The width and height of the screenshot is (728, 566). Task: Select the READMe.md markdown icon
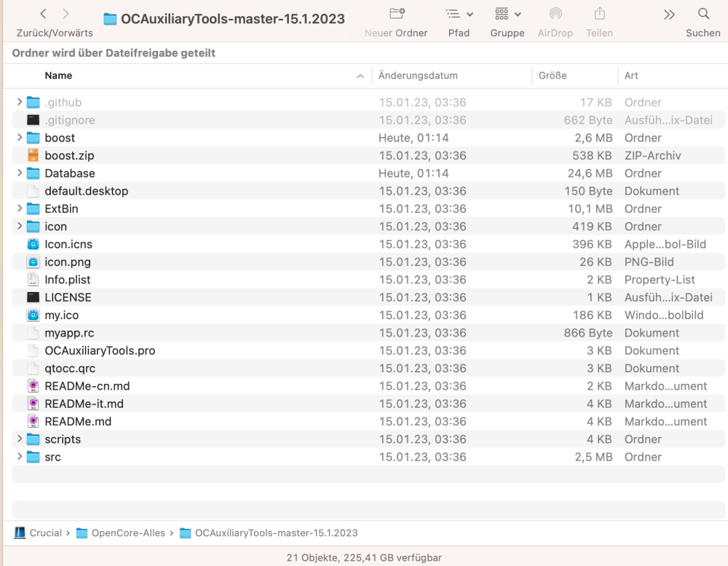click(33, 421)
